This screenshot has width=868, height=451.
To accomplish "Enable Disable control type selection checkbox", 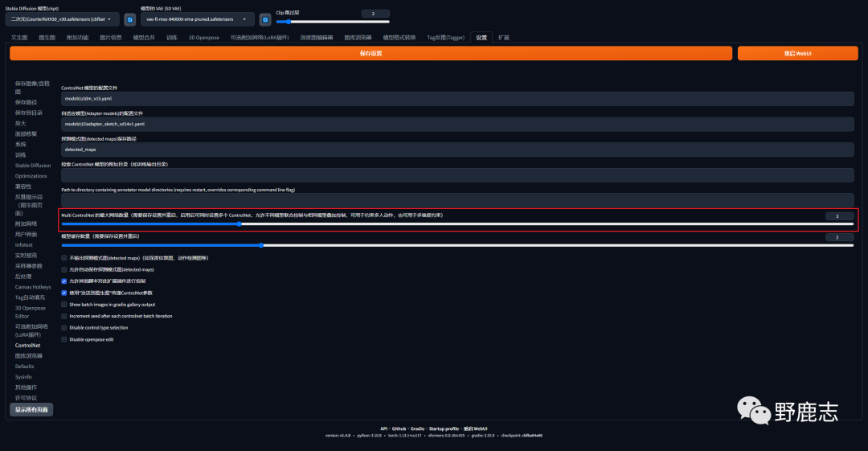I will tap(64, 328).
